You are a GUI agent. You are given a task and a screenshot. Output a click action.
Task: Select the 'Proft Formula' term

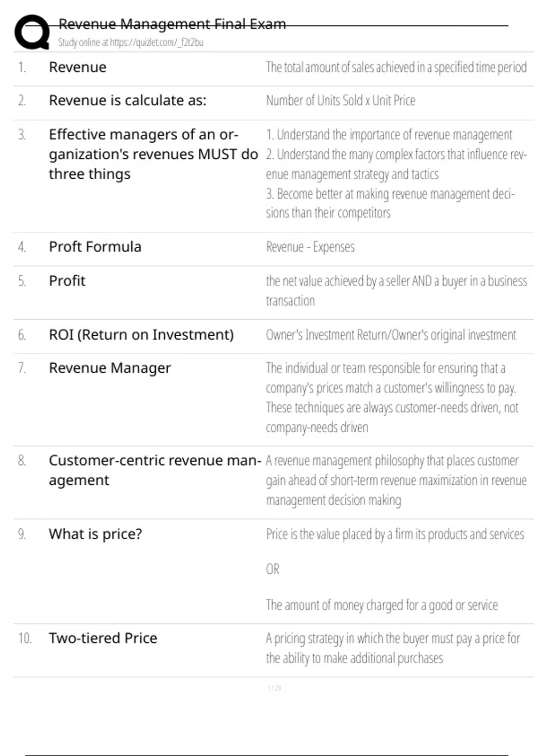[95, 246]
